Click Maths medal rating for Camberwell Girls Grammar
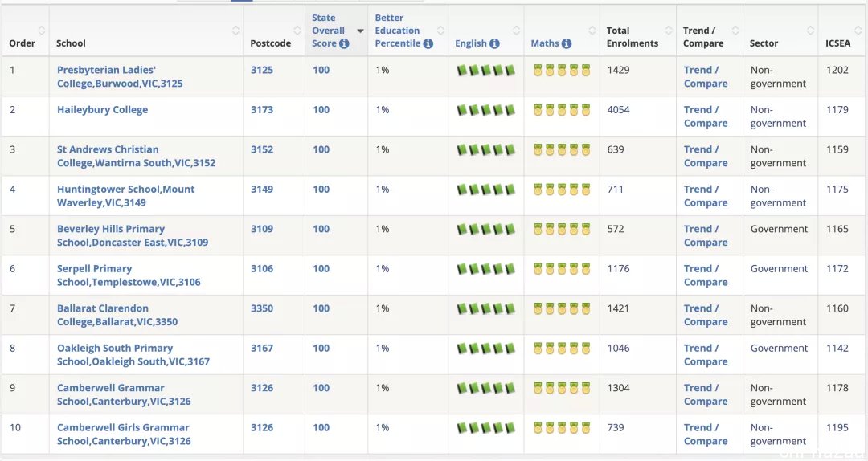Viewport: 868px width, 461px height. pos(562,428)
